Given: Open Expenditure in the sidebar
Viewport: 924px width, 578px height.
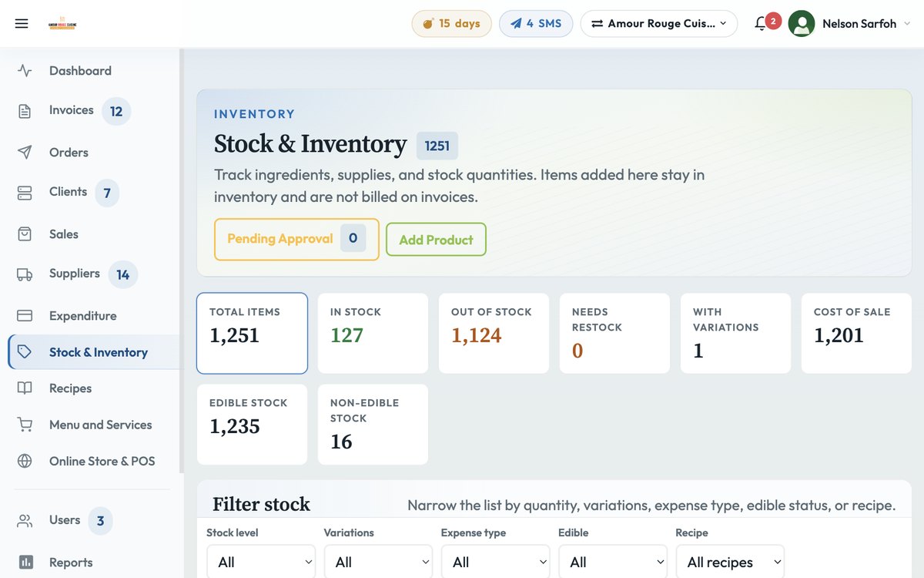Looking at the screenshot, I should [x=83, y=316].
